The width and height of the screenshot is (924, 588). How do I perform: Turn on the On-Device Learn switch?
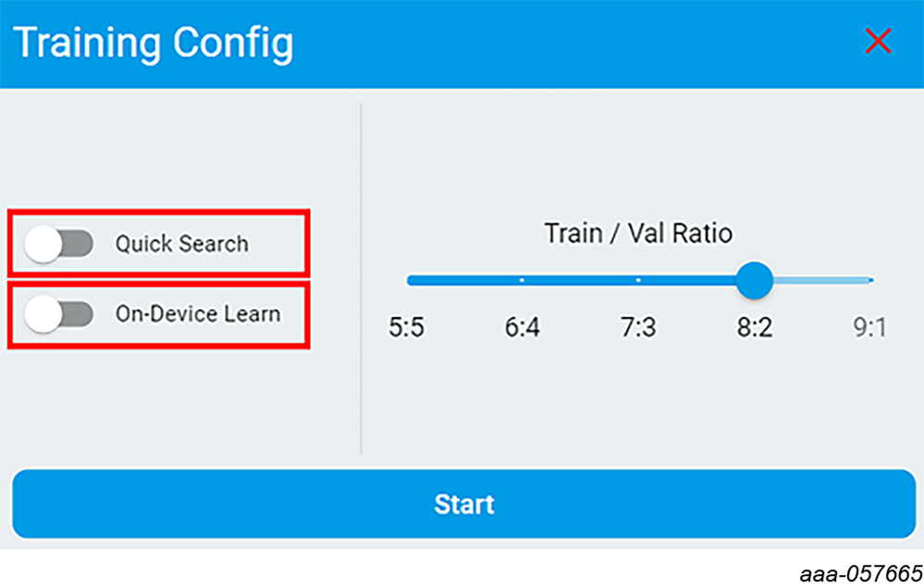pos(59,314)
